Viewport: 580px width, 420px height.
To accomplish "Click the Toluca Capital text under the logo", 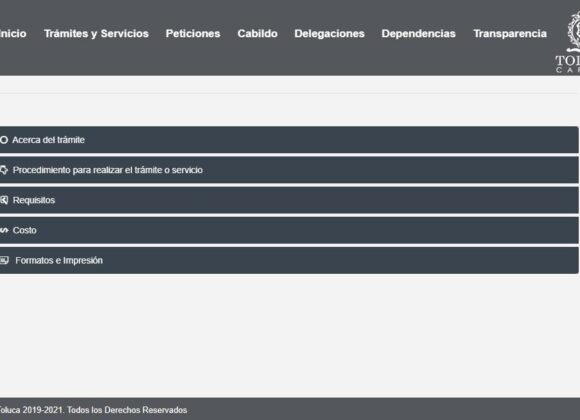I will [x=568, y=64].
